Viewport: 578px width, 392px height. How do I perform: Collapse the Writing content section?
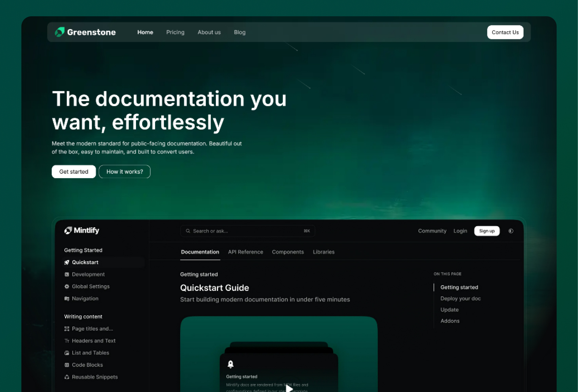click(x=83, y=316)
